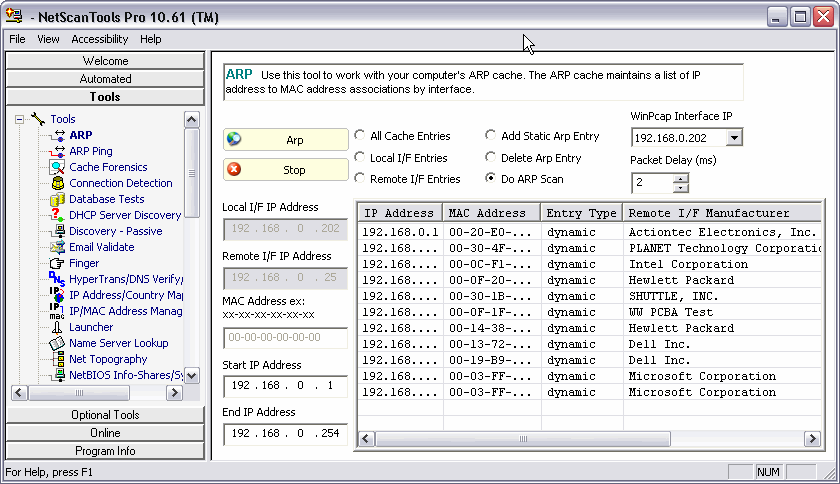The height and width of the screenshot is (484, 840).
Task: Choose the Add Static Arp Entry option
Action: 491,136
